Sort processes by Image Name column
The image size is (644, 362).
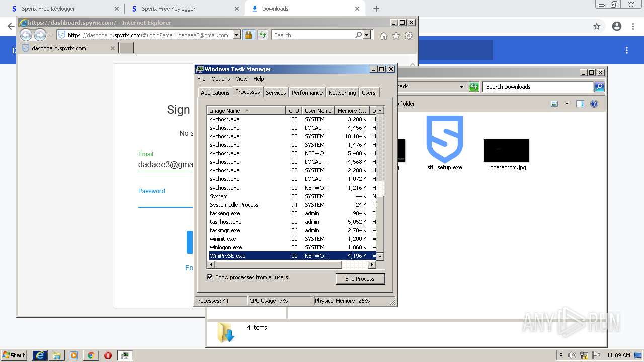pos(246,110)
